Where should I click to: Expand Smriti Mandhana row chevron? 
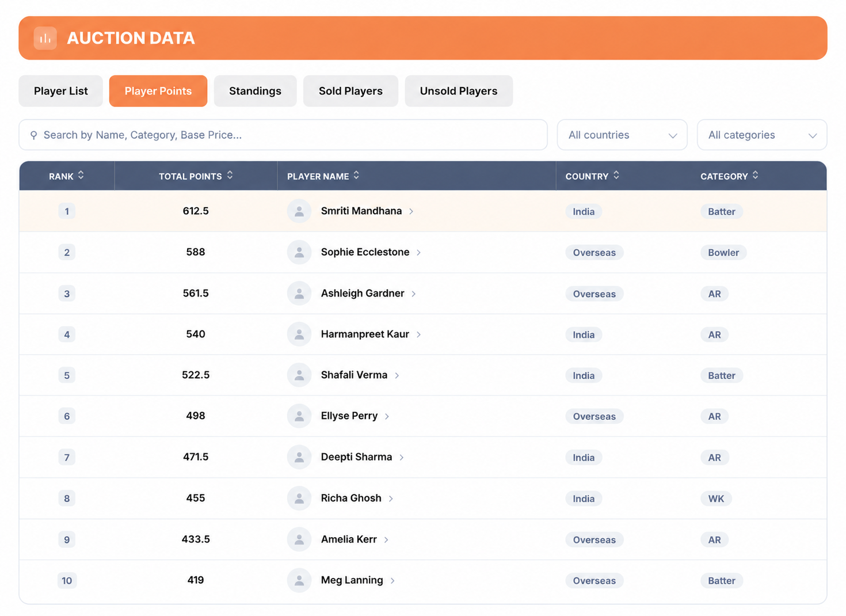[x=411, y=211]
